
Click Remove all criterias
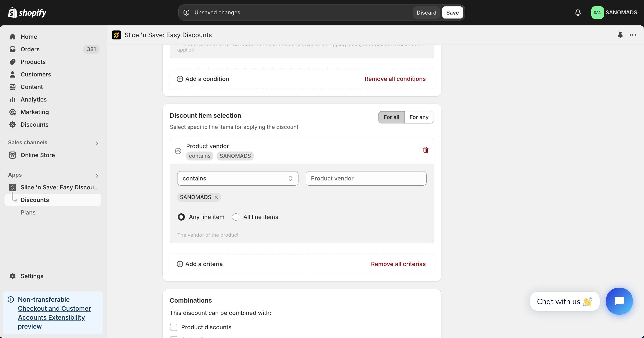click(x=398, y=264)
